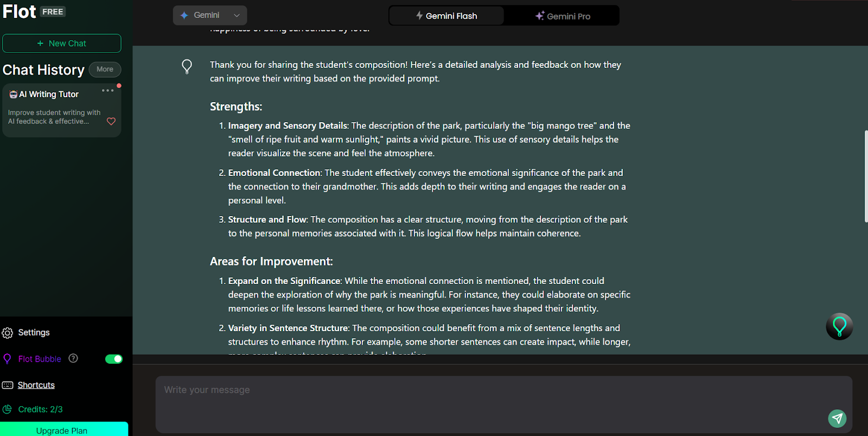Click the Upgrade Plan button
The width and height of the screenshot is (868, 436).
coord(64,429)
